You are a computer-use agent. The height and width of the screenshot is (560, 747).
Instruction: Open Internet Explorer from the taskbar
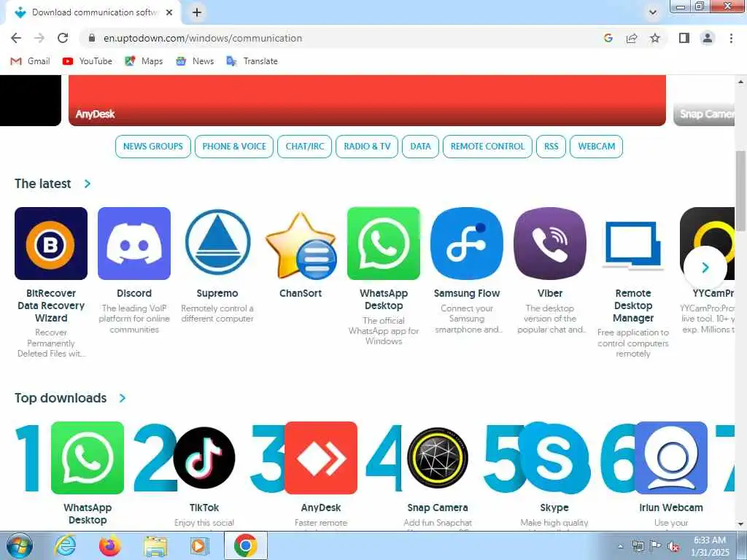tap(65, 545)
